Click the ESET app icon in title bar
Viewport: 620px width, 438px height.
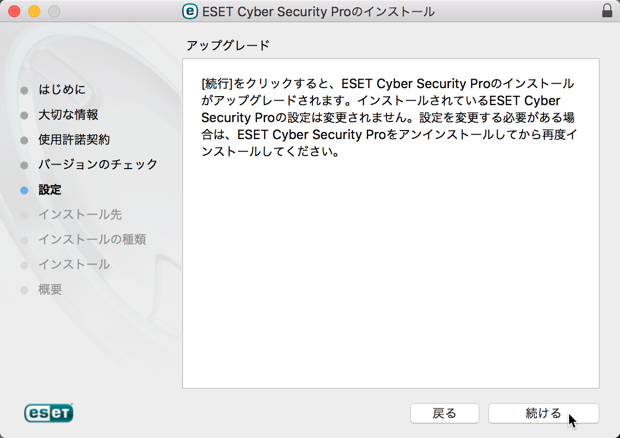[190, 11]
